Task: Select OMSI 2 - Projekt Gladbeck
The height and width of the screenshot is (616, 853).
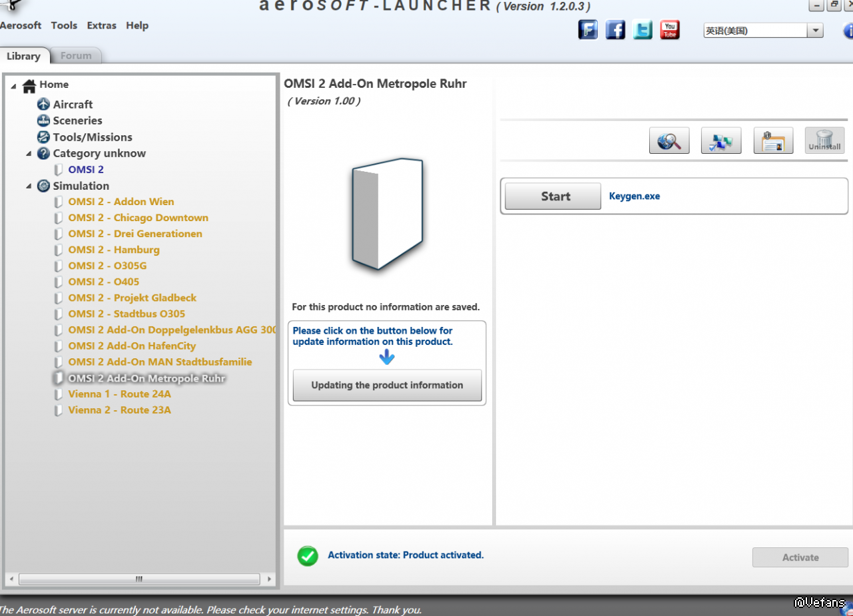Action: [x=133, y=298]
